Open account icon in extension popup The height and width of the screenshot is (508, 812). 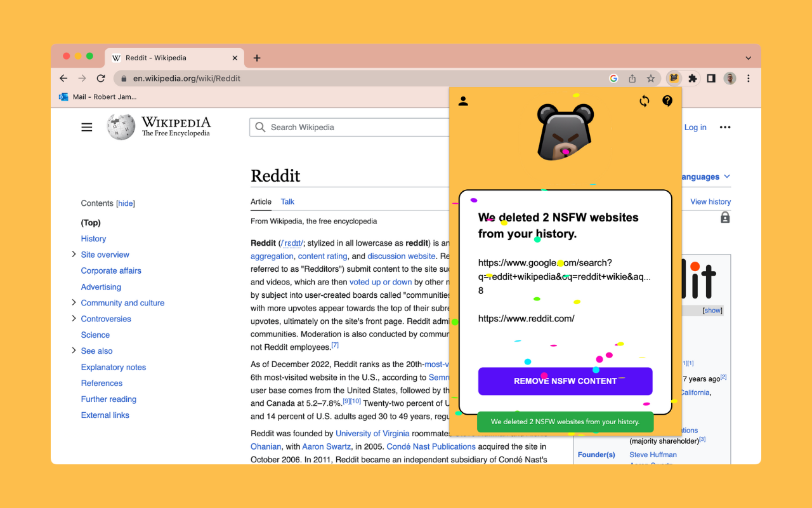point(463,101)
